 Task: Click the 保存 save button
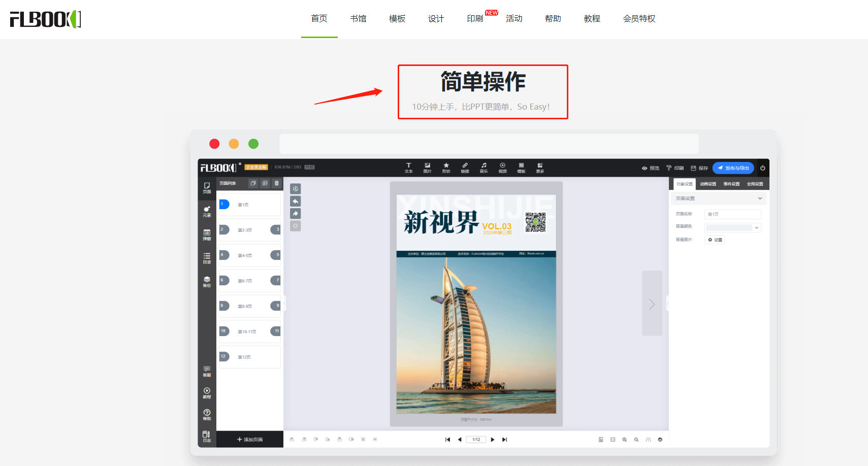(x=699, y=168)
